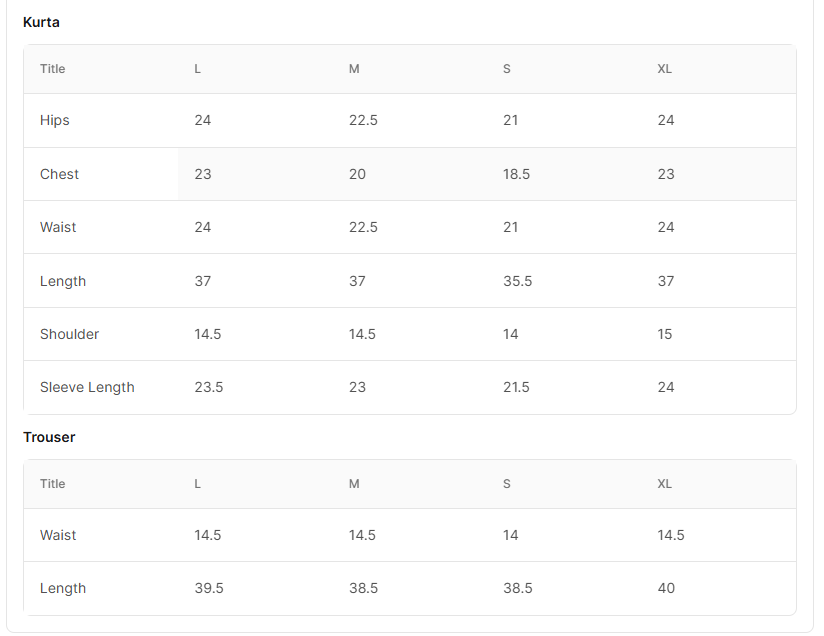This screenshot has width=824, height=636.
Task: Click the Trouser table heading
Action: coord(49,437)
